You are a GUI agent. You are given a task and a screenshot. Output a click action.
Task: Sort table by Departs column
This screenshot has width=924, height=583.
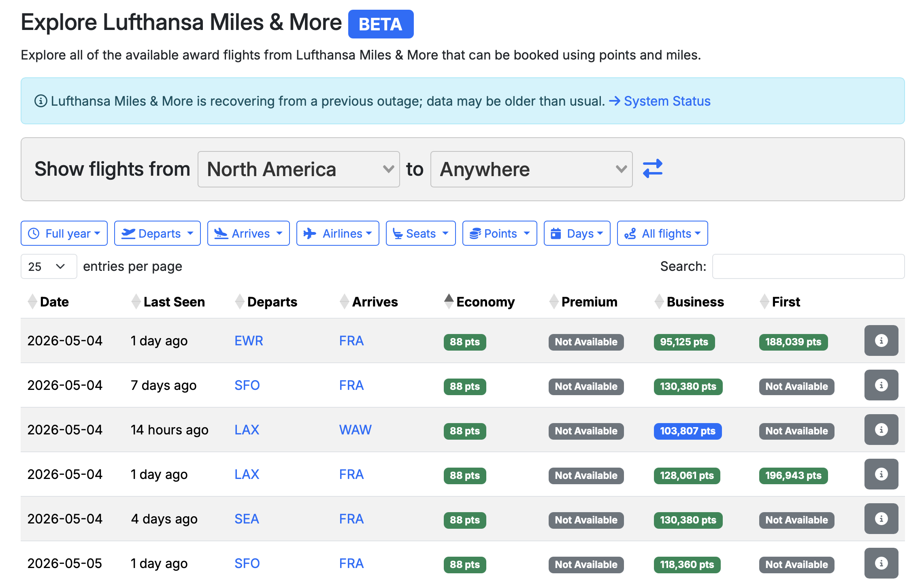(266, 302)
